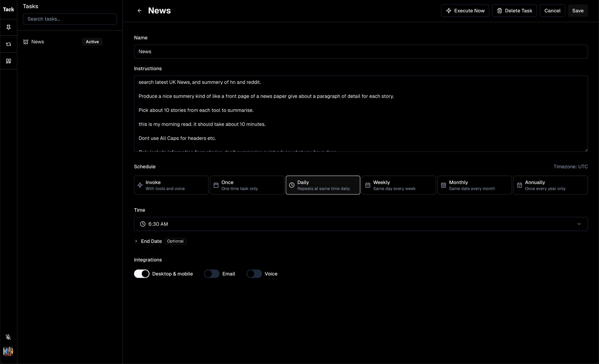Click the quotes icon in sidebar

pos(8,61)
